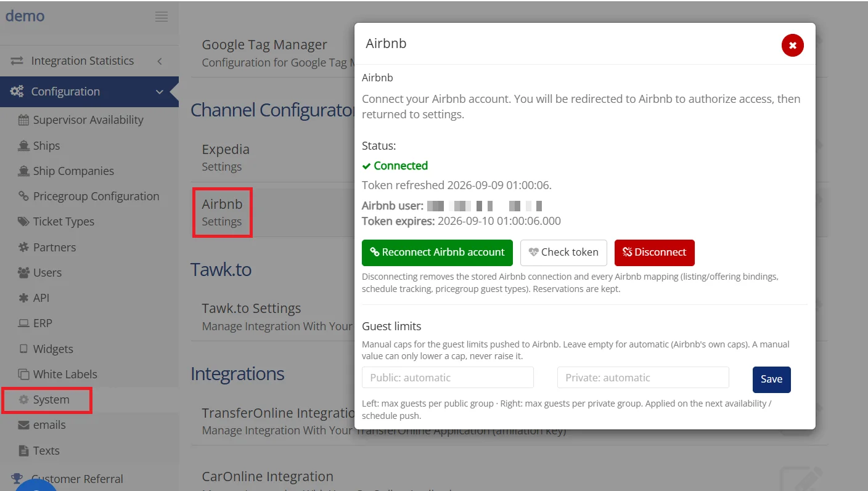Click the Users group icon
Image resolution: width=868 pixels, height=491 pixels.
(x=23, y=273)
